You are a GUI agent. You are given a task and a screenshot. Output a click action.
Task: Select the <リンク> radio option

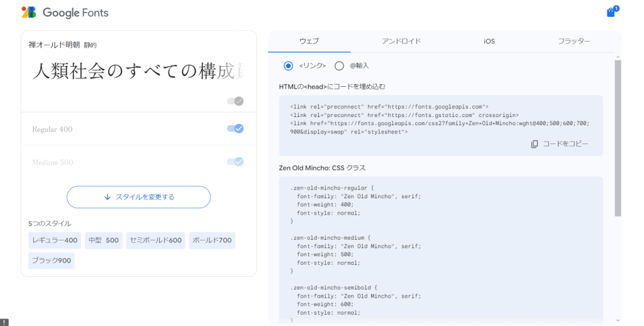[288, 65]
